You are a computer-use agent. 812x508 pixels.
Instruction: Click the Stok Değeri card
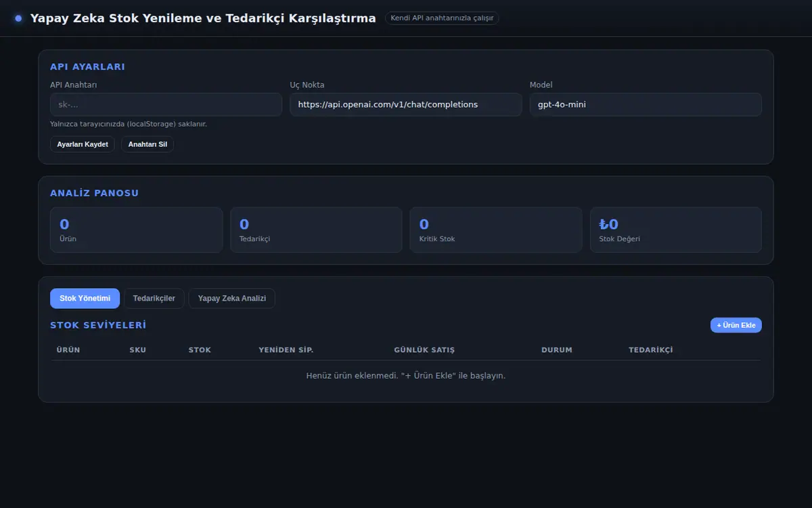(x=676, y=230)
